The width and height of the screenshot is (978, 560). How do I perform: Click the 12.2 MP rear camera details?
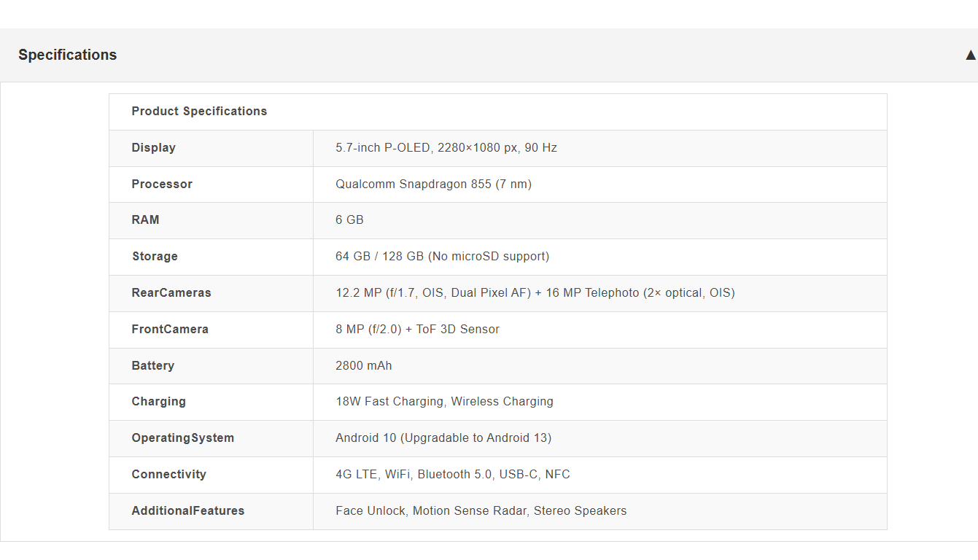(x=535, y=293)
